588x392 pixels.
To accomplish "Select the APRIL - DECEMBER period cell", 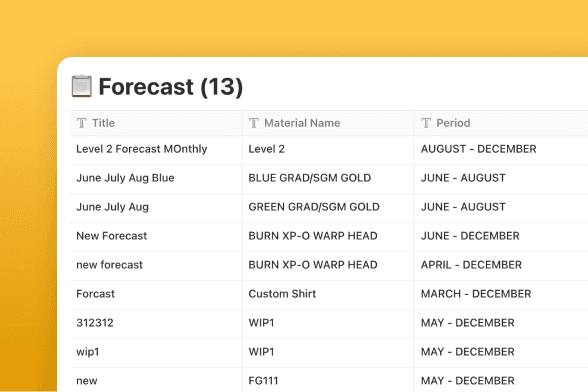I will (x=501, y=265).
